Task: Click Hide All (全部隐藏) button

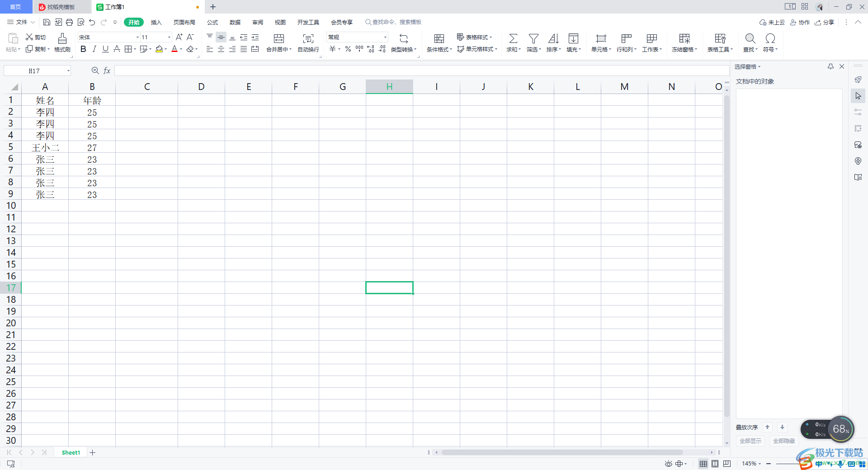Action: (784, 441)
